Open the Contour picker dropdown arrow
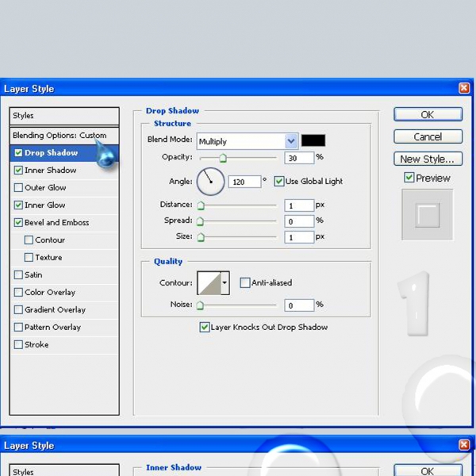 click(x=225, y=282)
